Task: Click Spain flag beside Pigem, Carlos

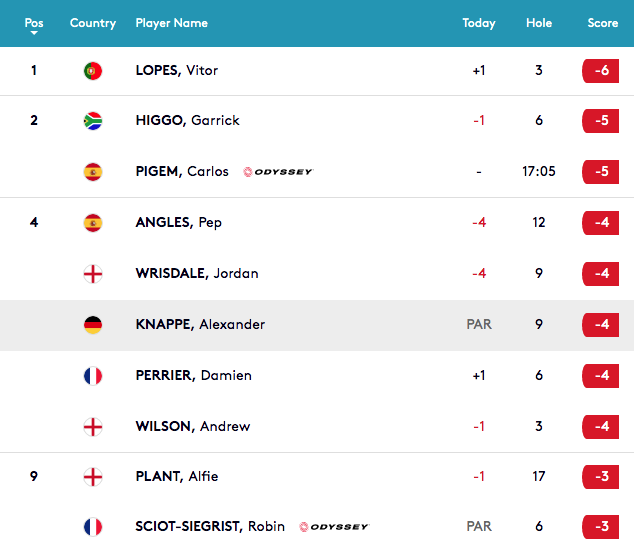Action: [x=93, y=172]
